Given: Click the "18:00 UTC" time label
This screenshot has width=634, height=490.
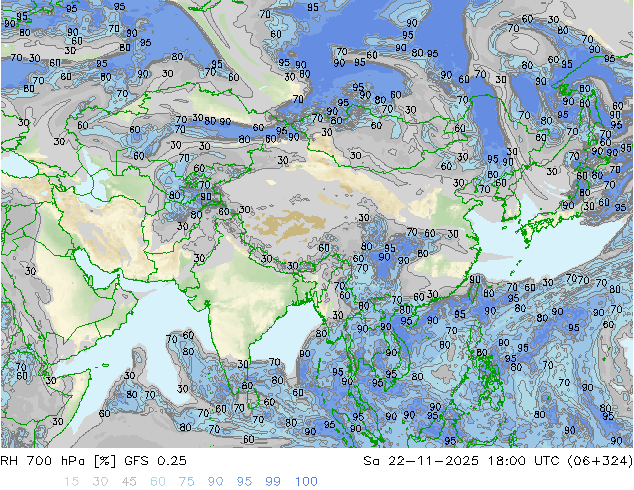Looking at the screenshot, I should pyautogui.click(x=525, y=461).
